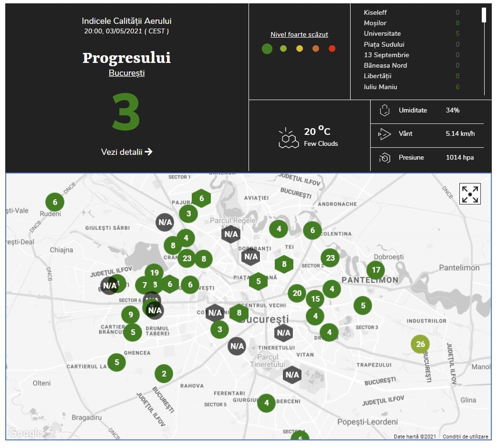Screen dimensions: 498x448
Task: Click the hexagon marker 6 near Pajura
Action: pyautogui.click(x=201, y=198)
